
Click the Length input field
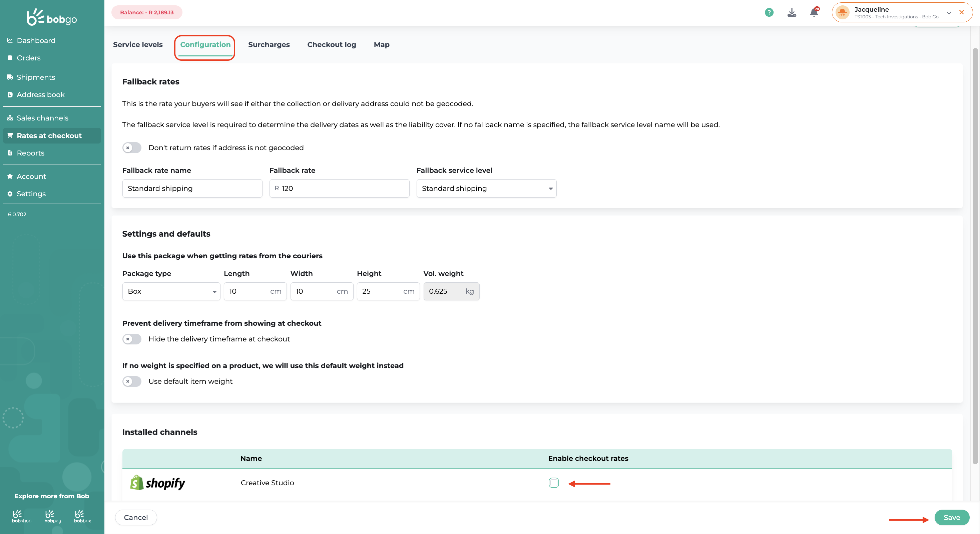(255, 291)
